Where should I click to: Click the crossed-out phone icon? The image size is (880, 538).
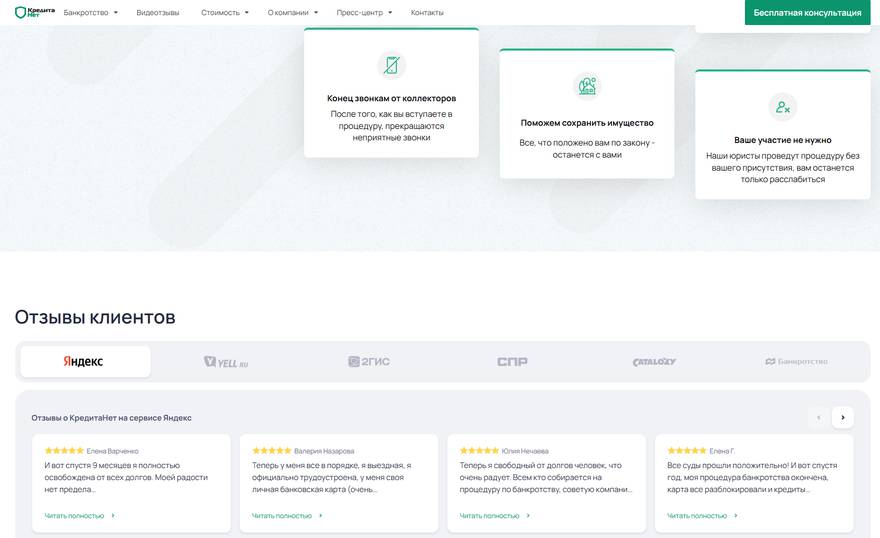point(391,66)
